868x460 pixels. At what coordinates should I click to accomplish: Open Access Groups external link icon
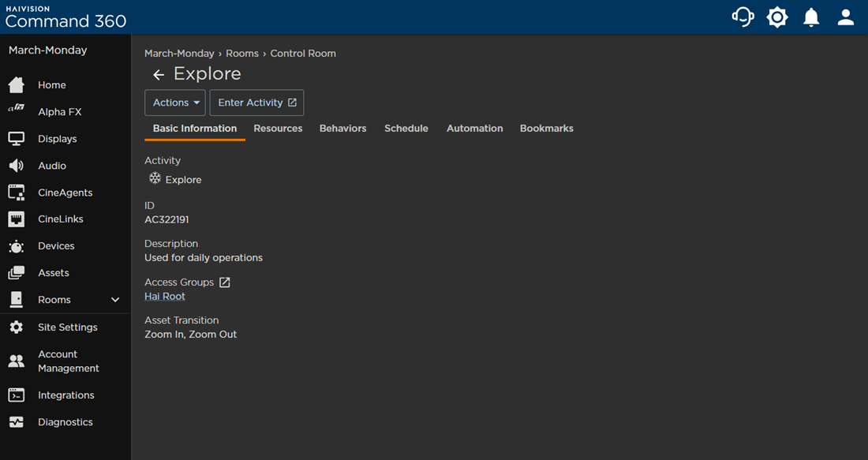pyautogui.click(x=225, y=282)
